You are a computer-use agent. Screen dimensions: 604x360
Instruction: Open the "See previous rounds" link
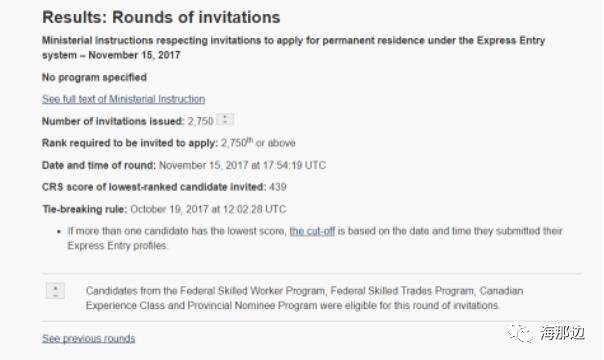click(x=89, y=338)
